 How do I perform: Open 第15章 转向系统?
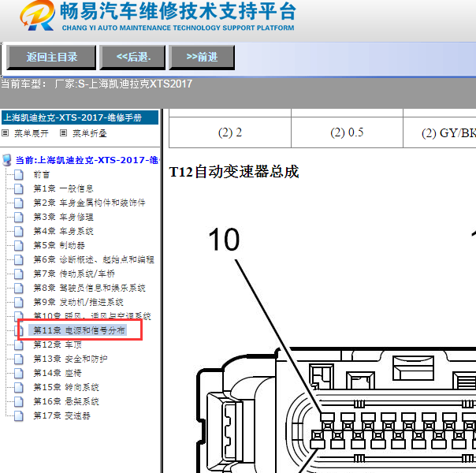pos(66,387)
